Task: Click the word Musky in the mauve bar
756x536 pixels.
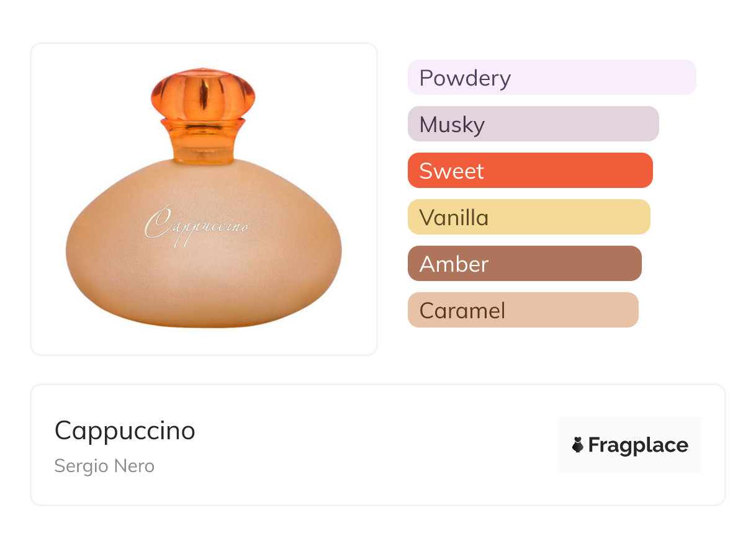Action: (x=452, y=125)
